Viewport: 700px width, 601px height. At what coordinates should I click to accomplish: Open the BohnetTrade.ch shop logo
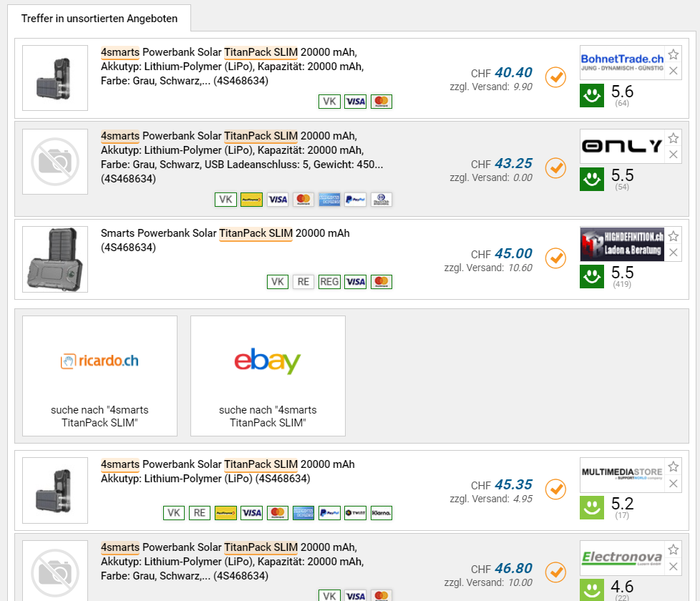tap(622, 63)
